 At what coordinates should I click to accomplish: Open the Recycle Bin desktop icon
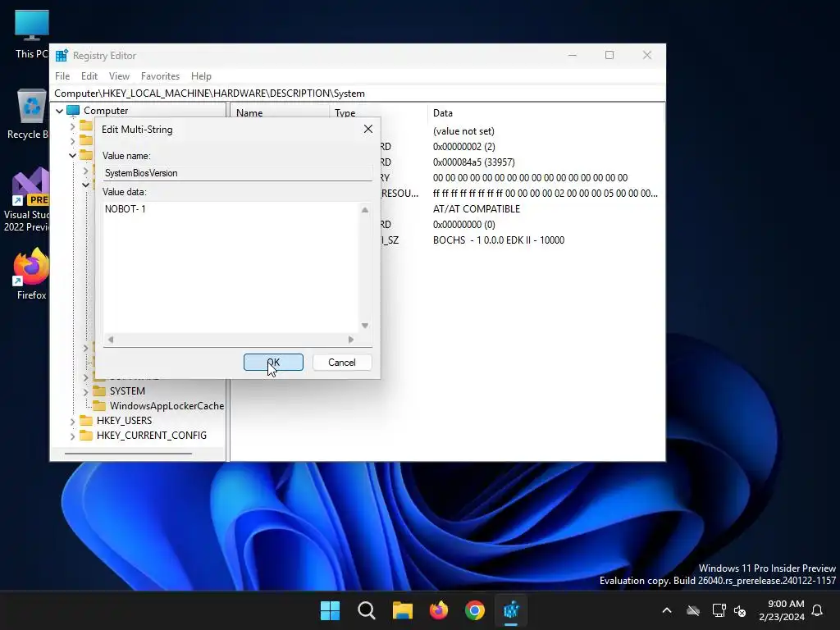pos(30,114)
